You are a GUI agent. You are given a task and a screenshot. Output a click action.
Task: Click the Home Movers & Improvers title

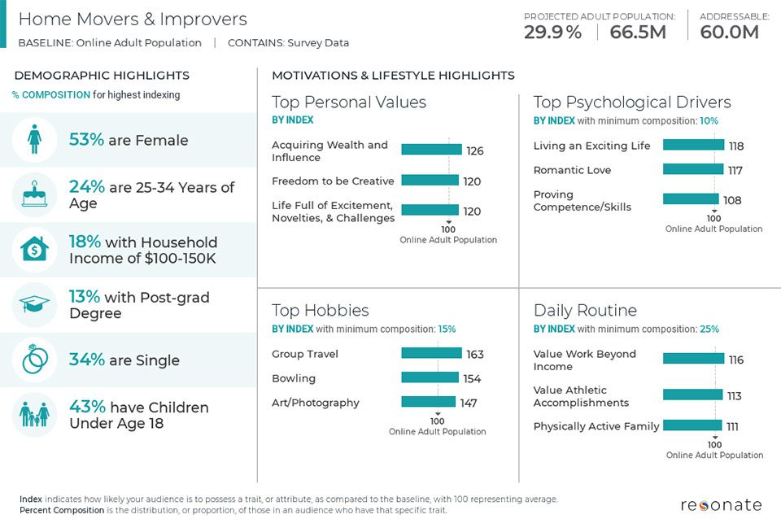click(x=133, y=20)
